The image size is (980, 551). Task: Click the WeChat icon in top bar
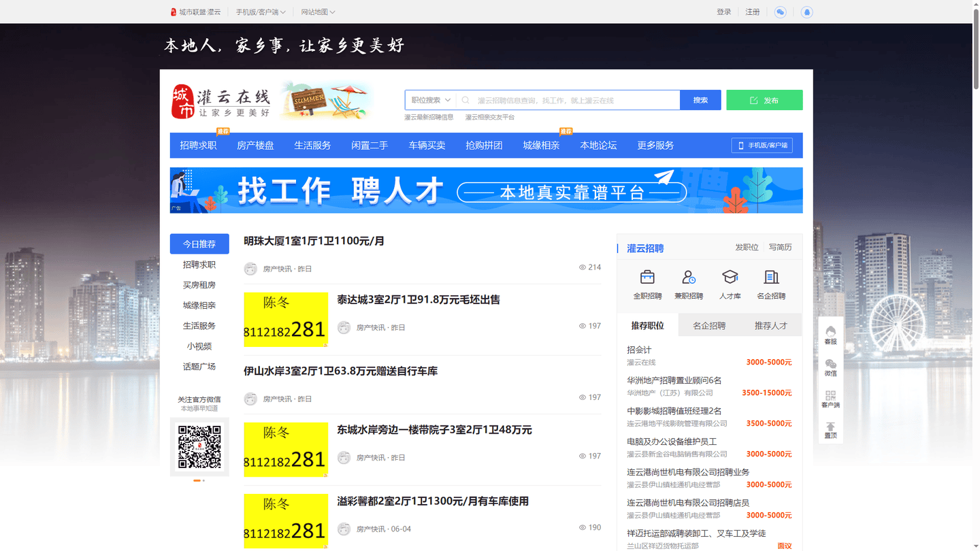pos(781,12)
